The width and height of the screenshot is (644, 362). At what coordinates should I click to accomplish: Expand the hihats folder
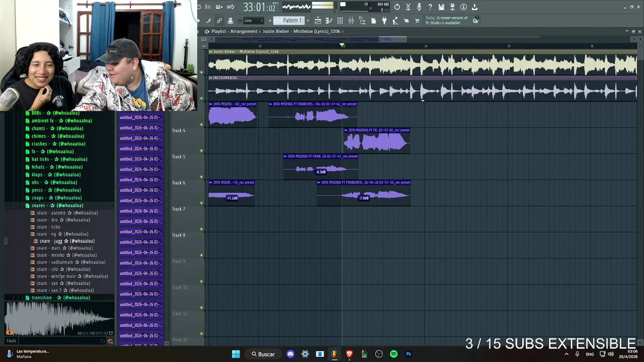click(x=57, y=167)
